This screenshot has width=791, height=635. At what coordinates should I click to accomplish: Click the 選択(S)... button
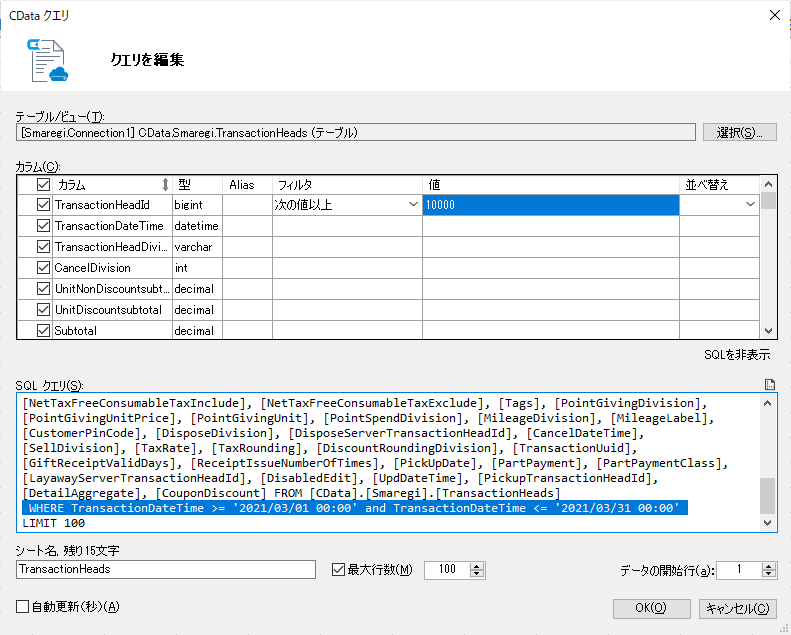740,133
